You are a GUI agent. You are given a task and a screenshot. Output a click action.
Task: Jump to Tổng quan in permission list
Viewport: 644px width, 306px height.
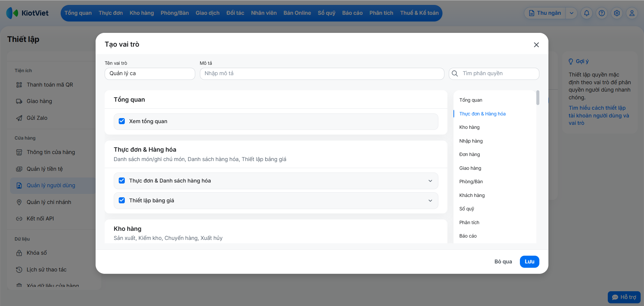click(x=471, y=100)
